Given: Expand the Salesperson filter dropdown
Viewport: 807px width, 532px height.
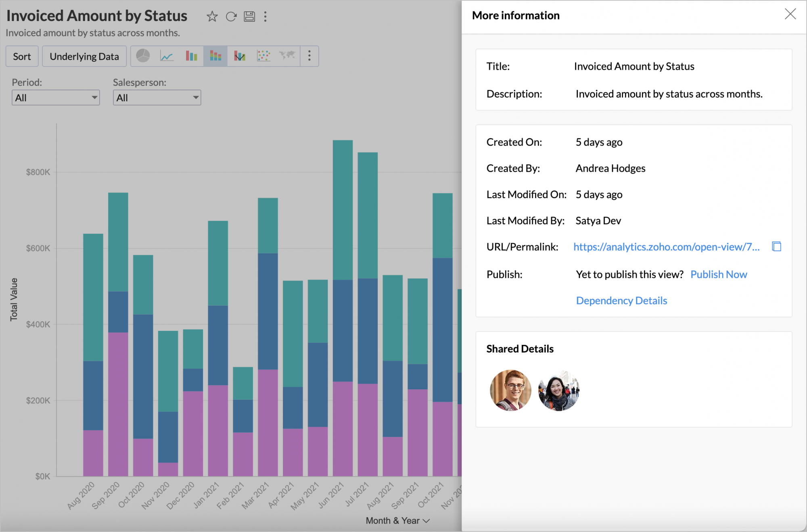Looking at the screenshot, I should pyautogui.click(x=157, y=97).
